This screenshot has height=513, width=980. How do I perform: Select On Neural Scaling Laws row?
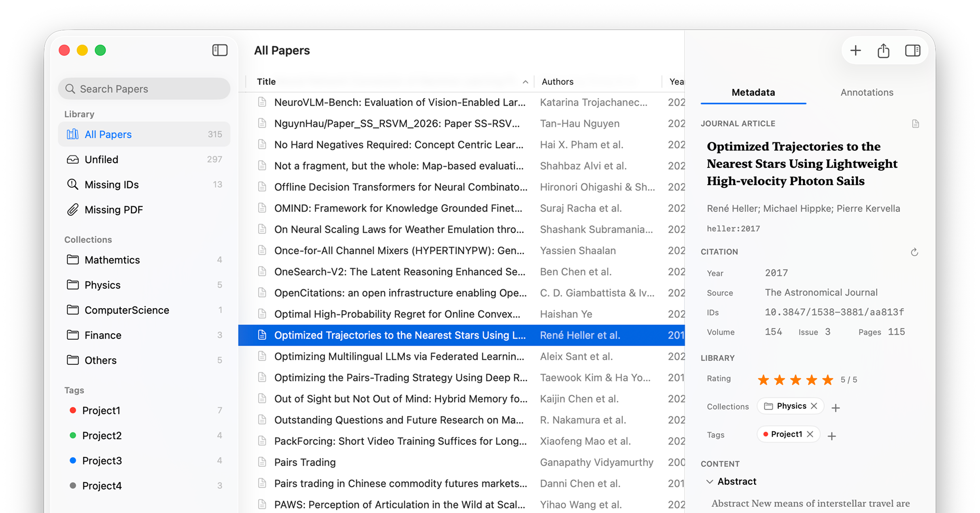click(461, 229)
